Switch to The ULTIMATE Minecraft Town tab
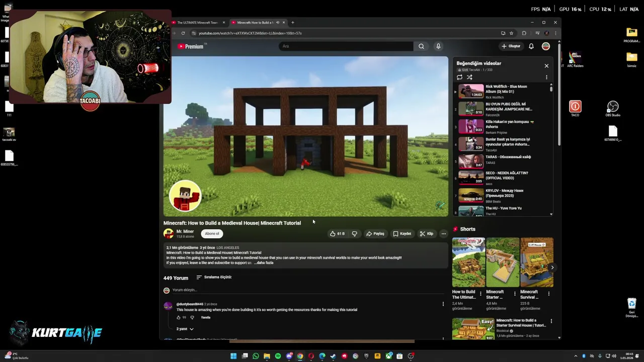This screenshot has width=644, height=362. [197, 23]
